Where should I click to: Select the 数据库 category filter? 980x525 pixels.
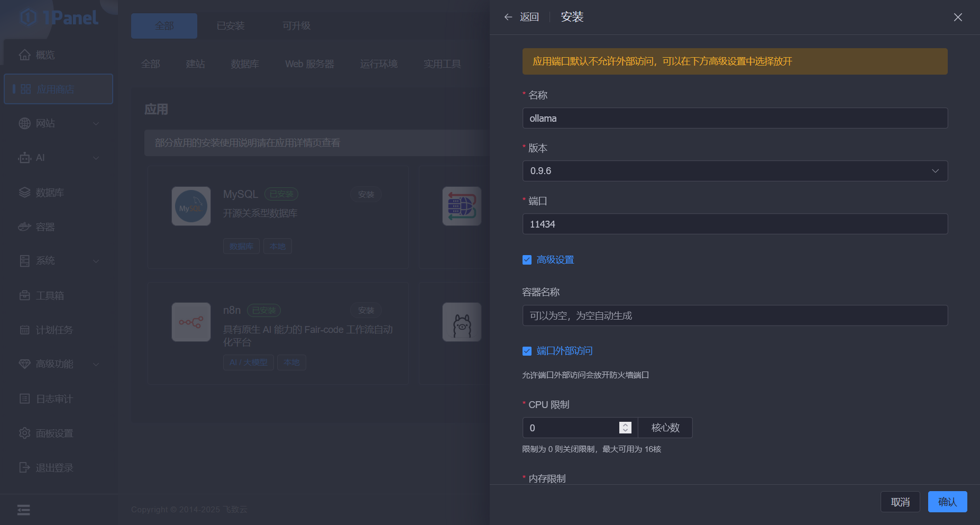(x=245, y=64)
